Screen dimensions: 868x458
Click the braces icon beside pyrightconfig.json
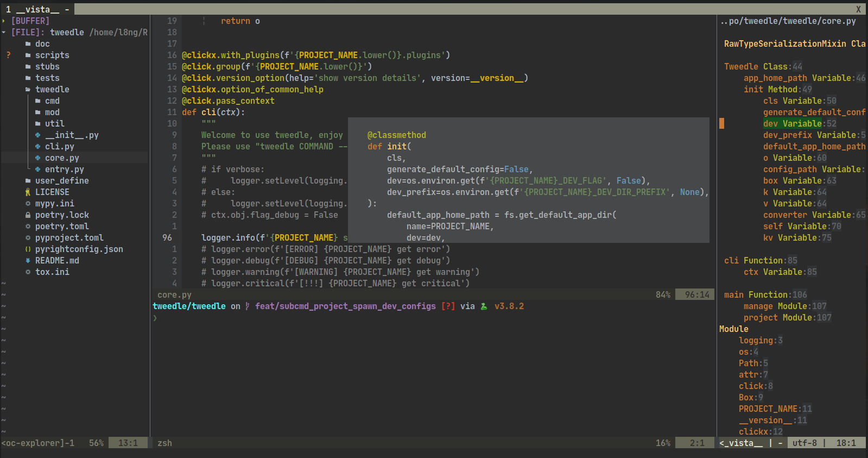click(x=28, y=249)
